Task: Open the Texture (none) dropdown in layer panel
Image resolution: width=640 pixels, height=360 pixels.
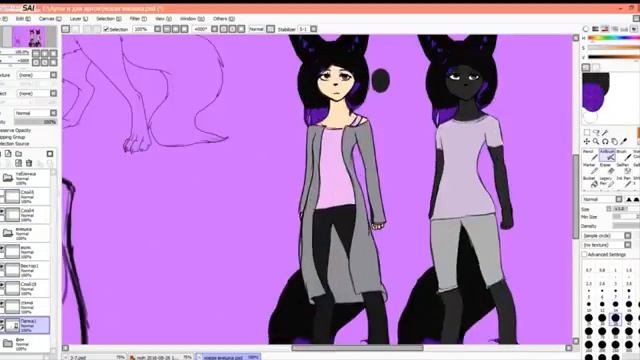Action: pos(37,75)
